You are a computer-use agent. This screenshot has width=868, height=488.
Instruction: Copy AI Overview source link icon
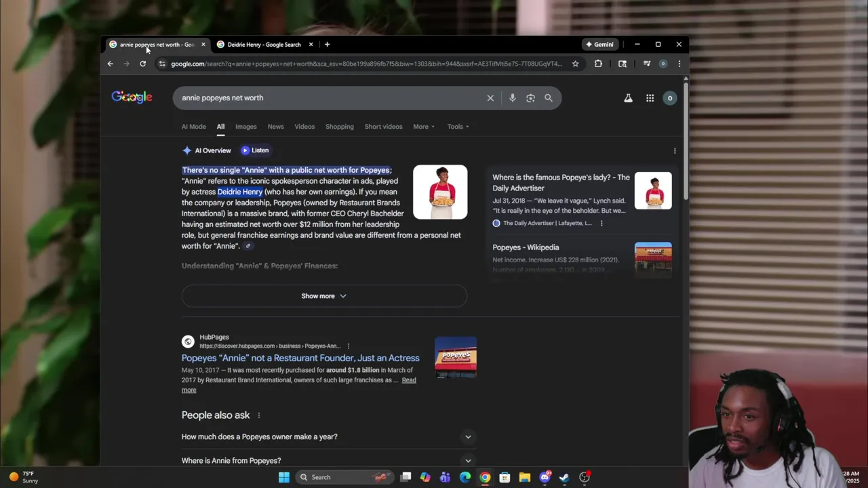(248, 246)
